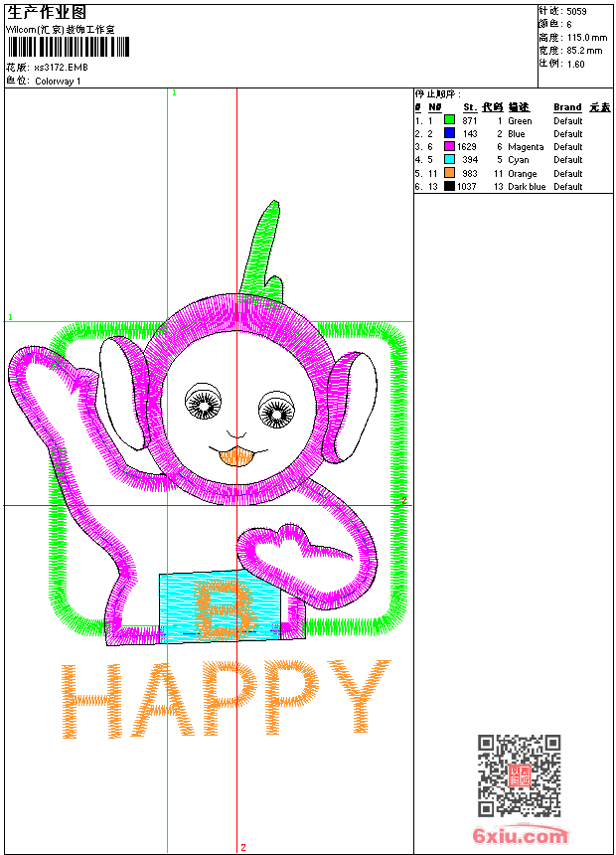
Task: Click stitch count 871 in Green row
Action: (469, 121)
